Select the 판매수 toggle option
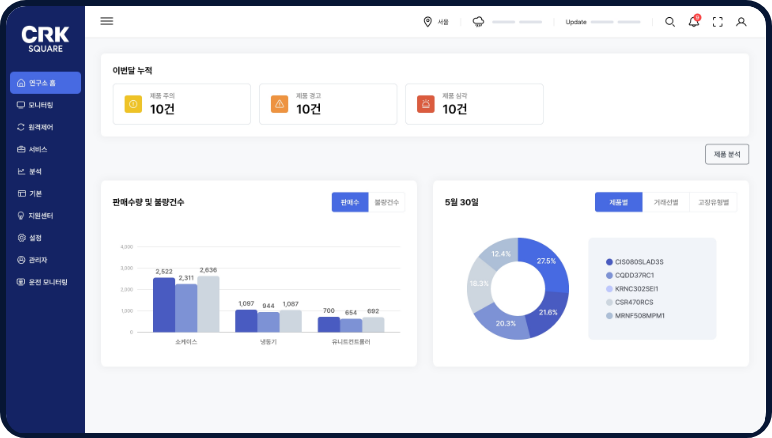The height and width of the screenshot is (438, 772). 350,202
